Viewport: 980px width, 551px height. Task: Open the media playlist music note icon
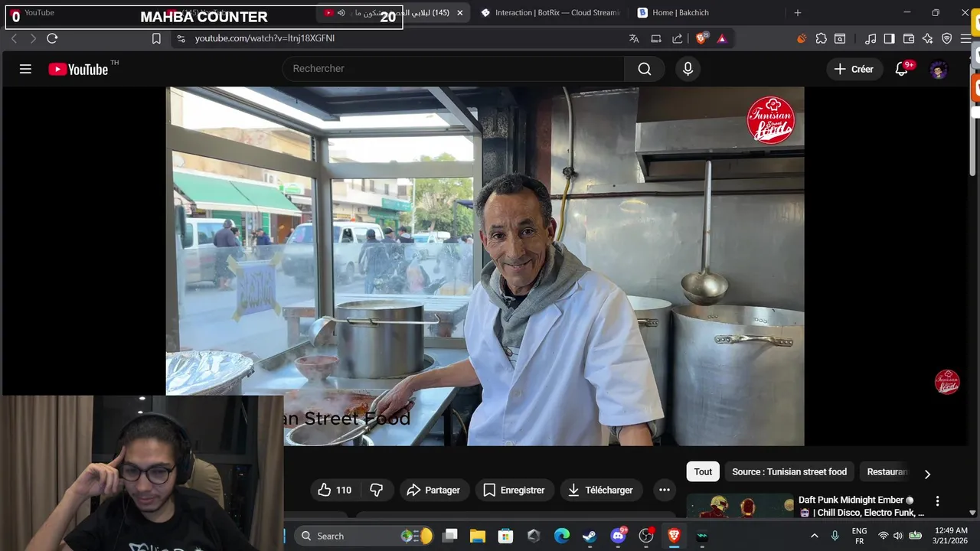coord(871,38)
